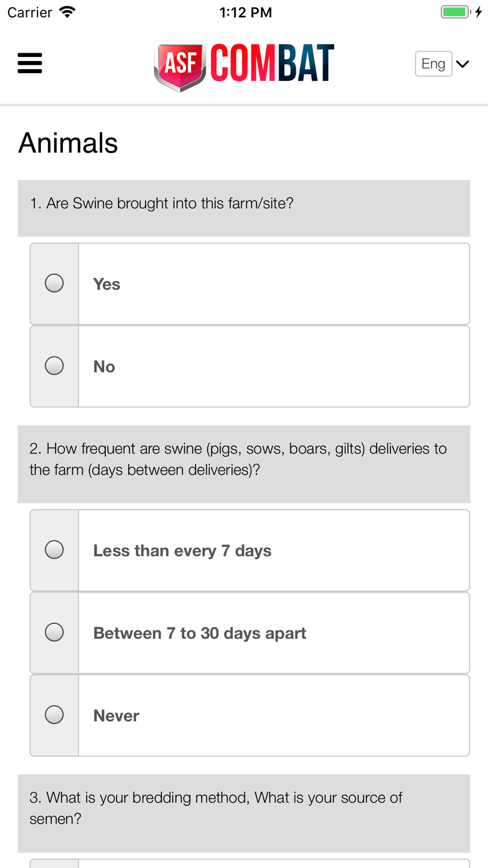Tap the Wi-Fi icon in status bar
The height and width of the screenshot is (868, 488).
67,12
